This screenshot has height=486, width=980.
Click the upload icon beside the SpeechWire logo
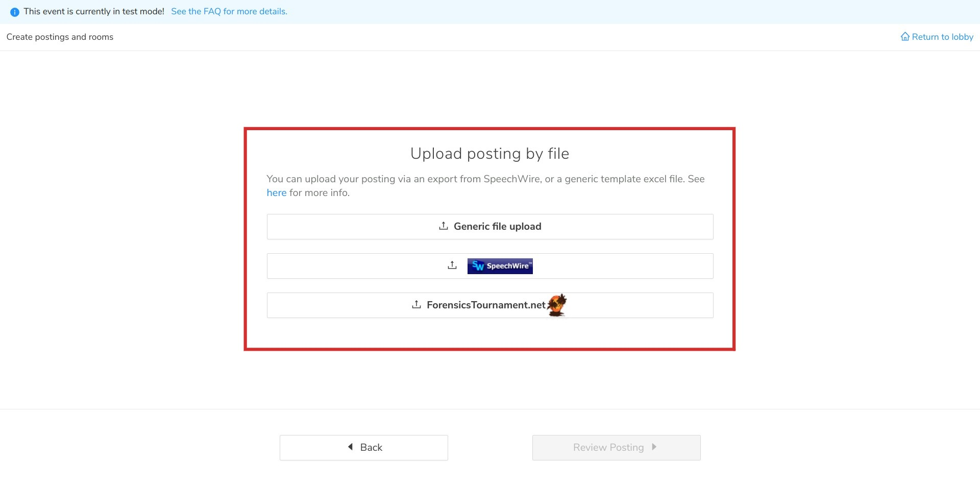click(452, 265)
